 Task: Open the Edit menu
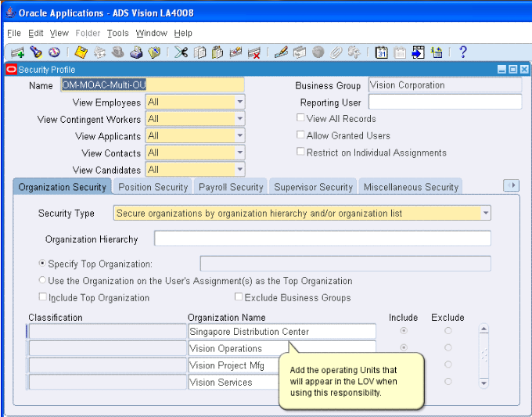pyautogui.click(x=36, y=34)
